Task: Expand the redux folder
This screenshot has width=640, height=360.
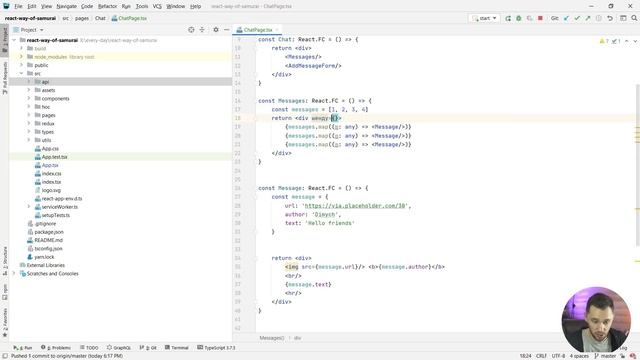Action: (x=29, y=123)
